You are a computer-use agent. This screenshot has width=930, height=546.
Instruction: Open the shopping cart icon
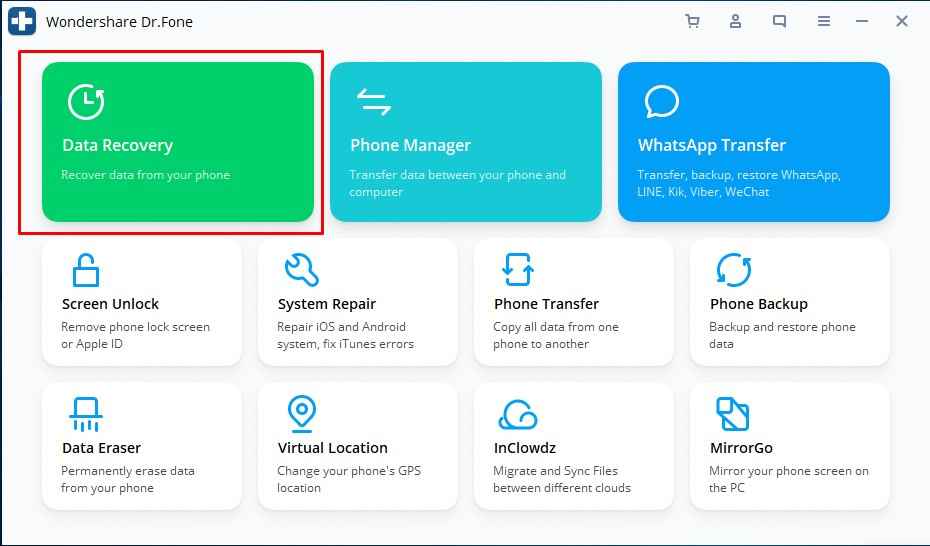692,21
